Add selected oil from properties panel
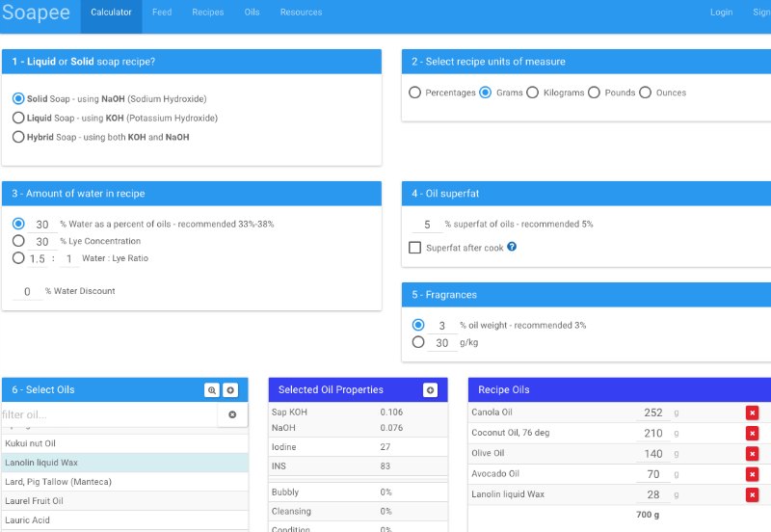The width and height of the screenshot is (771, 532). [430, 390]
